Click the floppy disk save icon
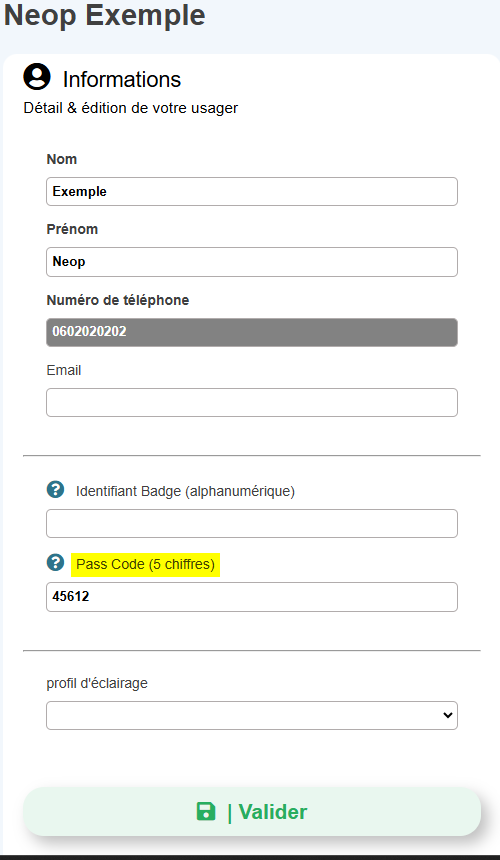This screenshot has width=500, height=860. tap(206, 811)
